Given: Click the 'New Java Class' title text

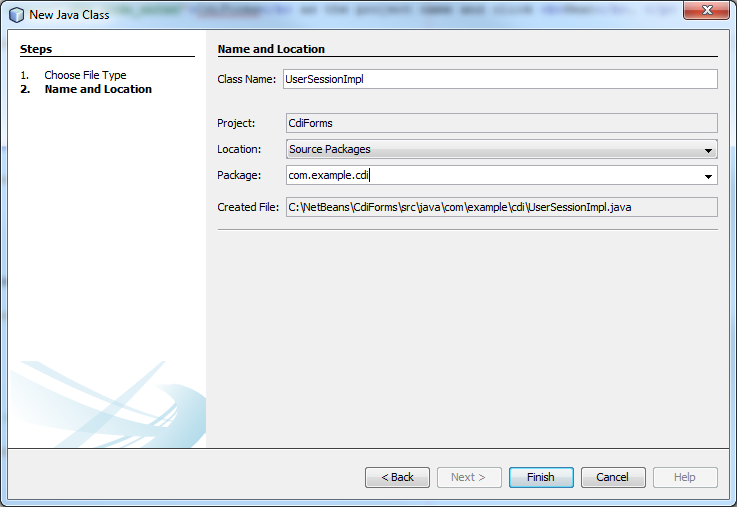Looking at the screenshot, I should click(69, 15).
